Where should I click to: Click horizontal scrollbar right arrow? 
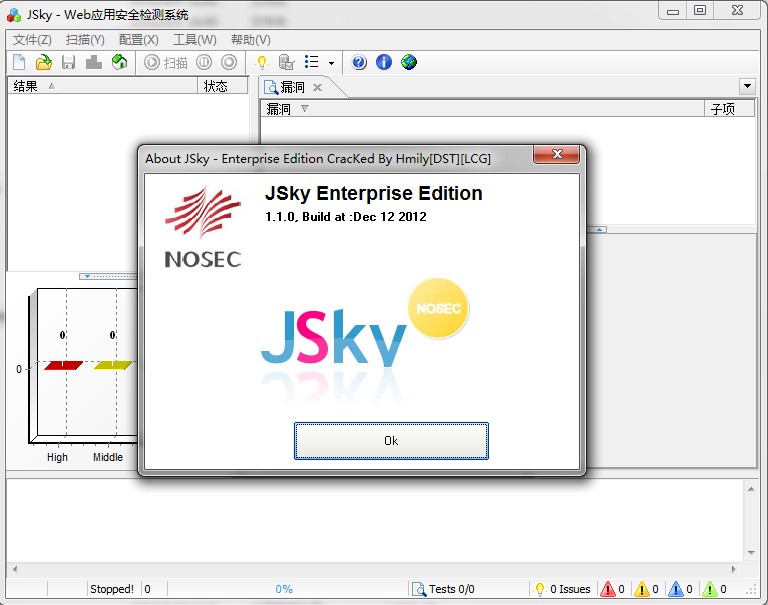[733, 569]
